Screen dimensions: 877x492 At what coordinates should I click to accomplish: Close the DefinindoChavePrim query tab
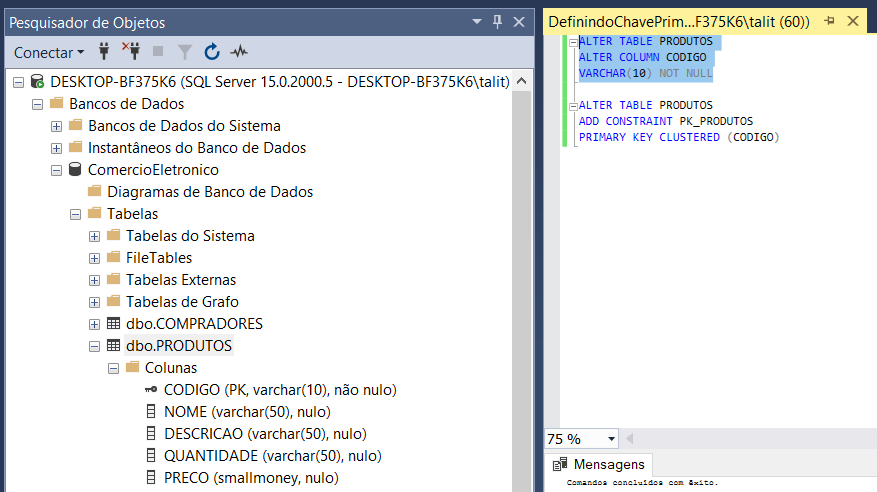(x=853, y=21)
